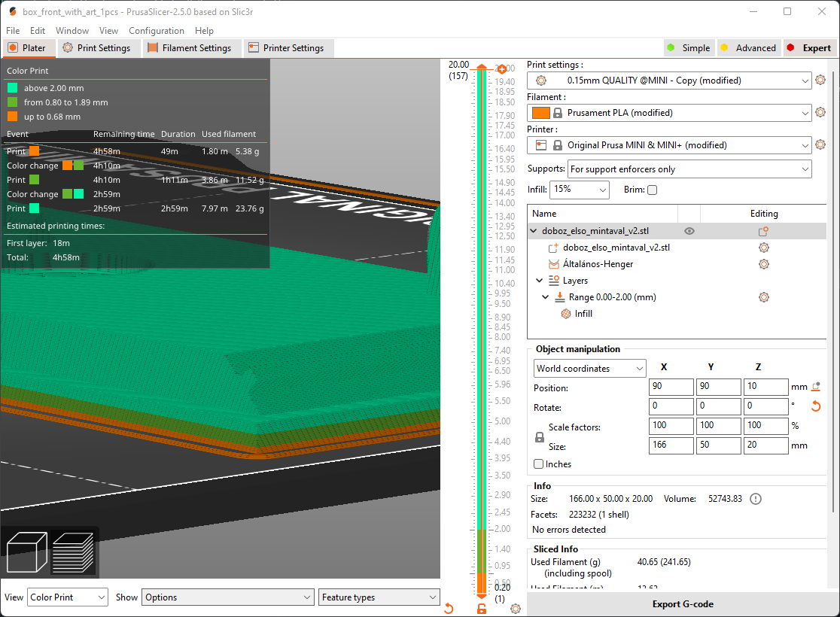840x617 pixels.
Task: Reset the vertical slider color changes
Action: tap(449, 609)
